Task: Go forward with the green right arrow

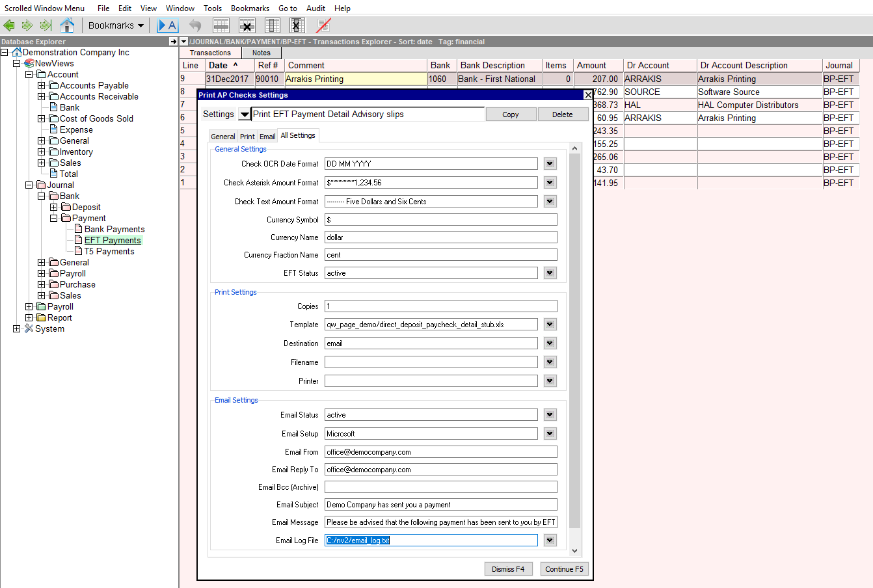Action: [x=27, y=25]
